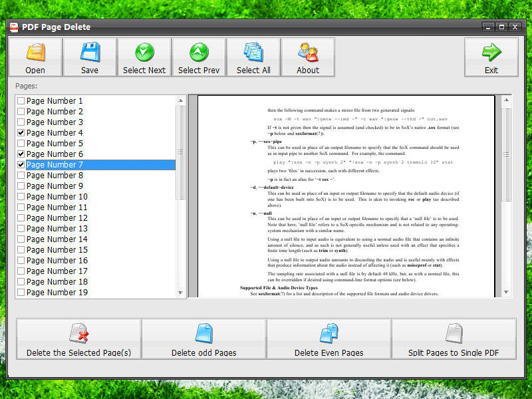Uncheck the Page Number 6 checkbox
This screenshot has width=532, height=399.
coord(21,154)
